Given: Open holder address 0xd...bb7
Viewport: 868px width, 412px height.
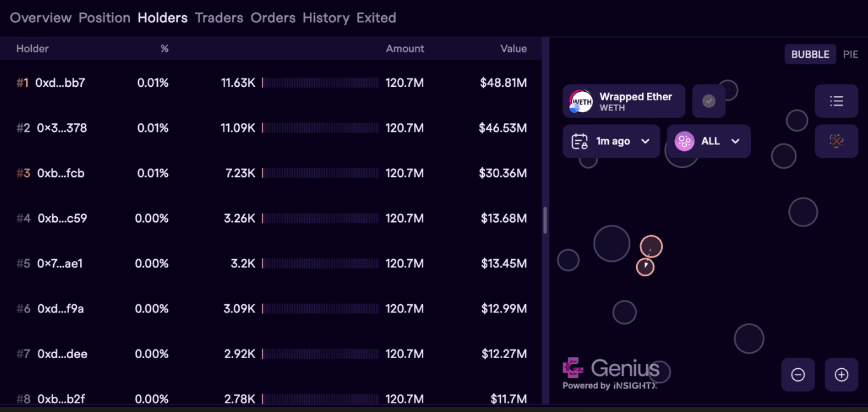Looking at the screenshot, I should point(60,83).
